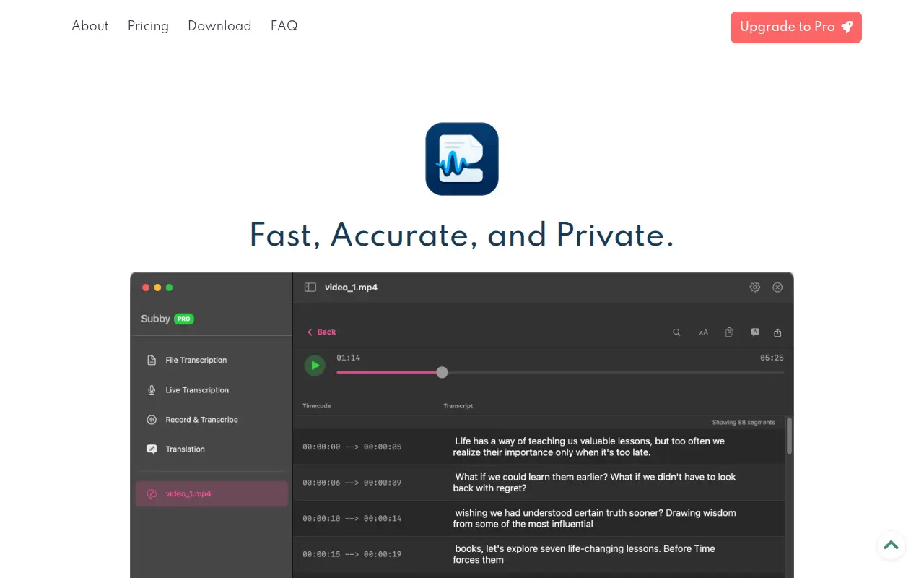Click the share export icon
The image size is (924, 578).
coord(777,332)
